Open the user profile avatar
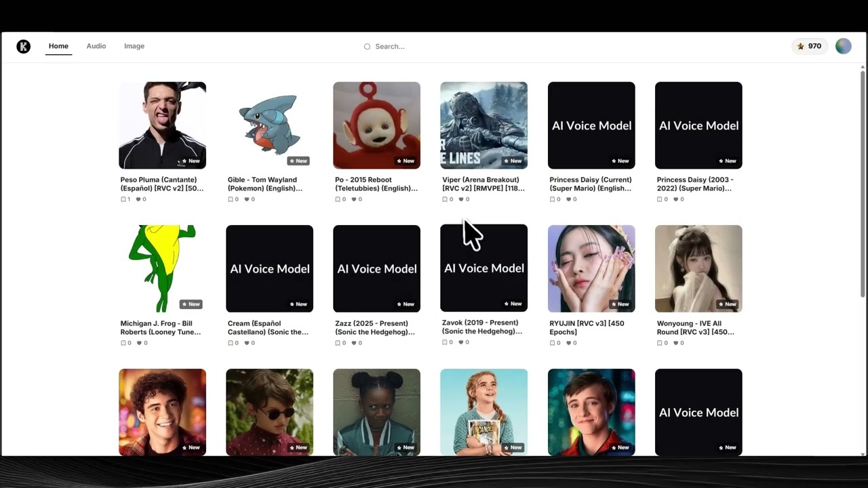 click(844, 46)
